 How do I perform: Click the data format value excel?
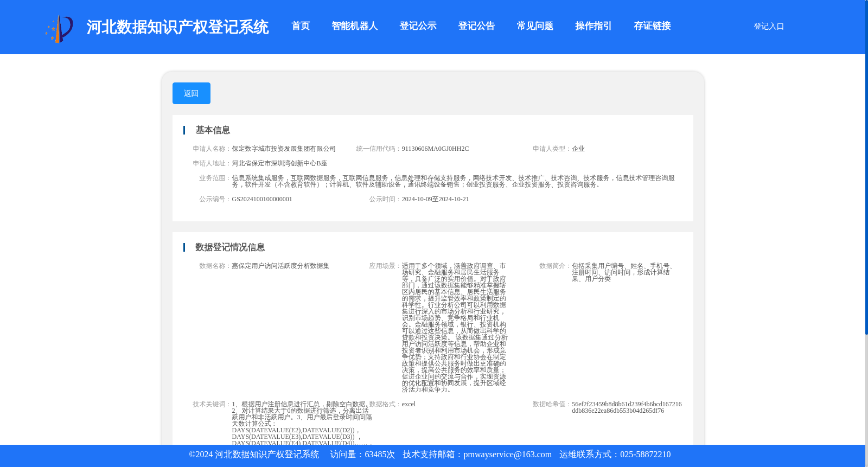point(409,404)
